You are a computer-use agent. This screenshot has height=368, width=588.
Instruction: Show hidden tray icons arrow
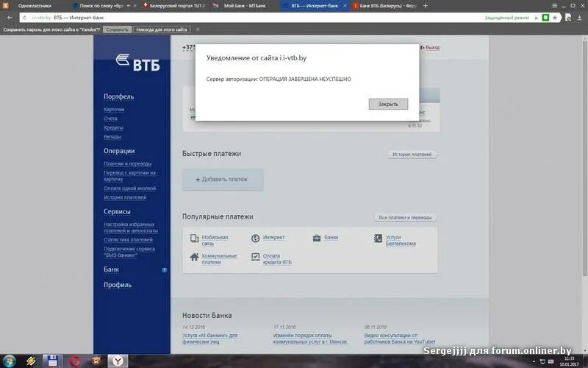[x=534, y=361]
